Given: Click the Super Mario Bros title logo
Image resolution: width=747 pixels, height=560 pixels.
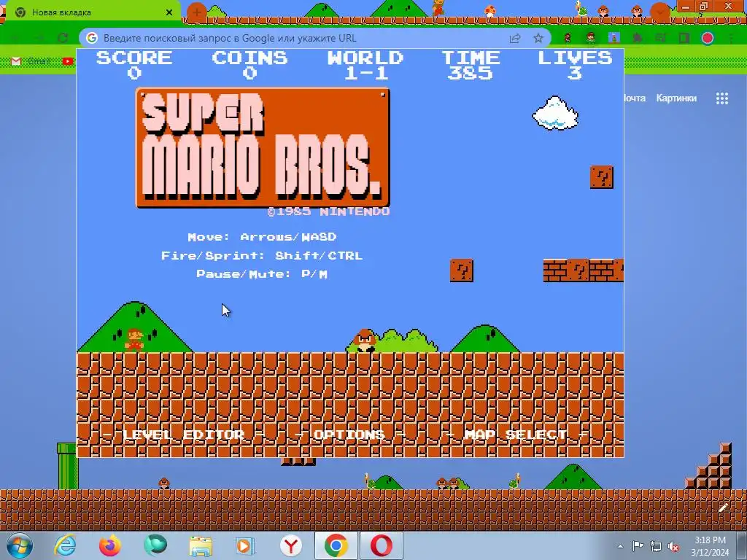Looking at the screenshot, I should click(x=263, y=147).
